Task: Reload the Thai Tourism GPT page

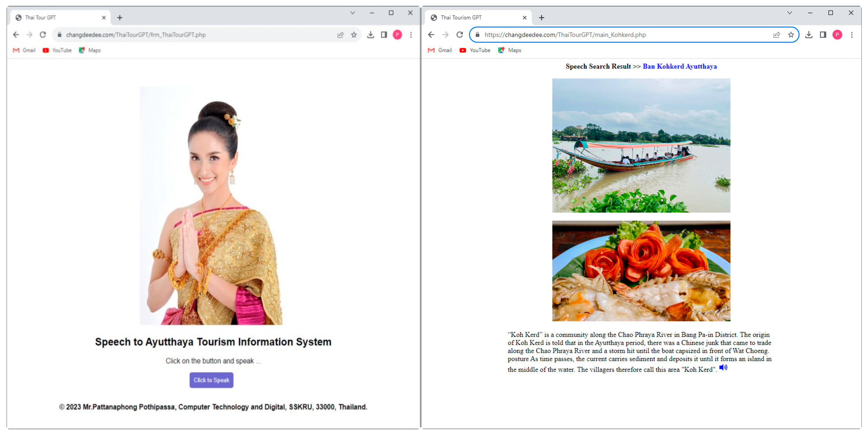Action: (x=460, y=35)
